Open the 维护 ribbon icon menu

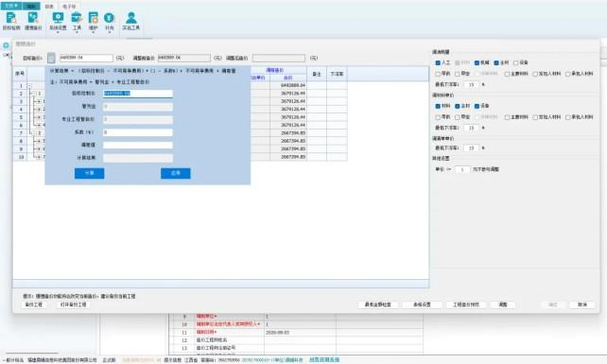[x=94, y=22]
